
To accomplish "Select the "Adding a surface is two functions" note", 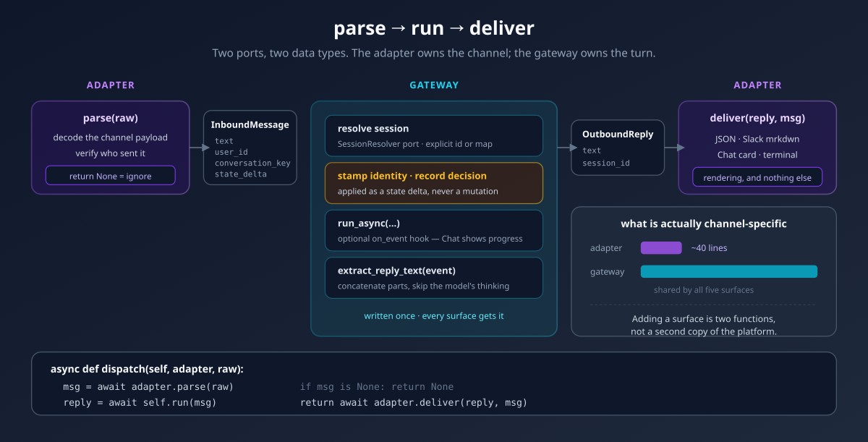I will [704, 319].
